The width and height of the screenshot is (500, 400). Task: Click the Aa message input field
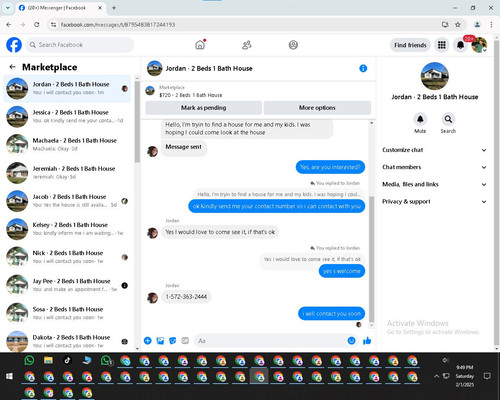pyautogui.click(x=277, y=341)
